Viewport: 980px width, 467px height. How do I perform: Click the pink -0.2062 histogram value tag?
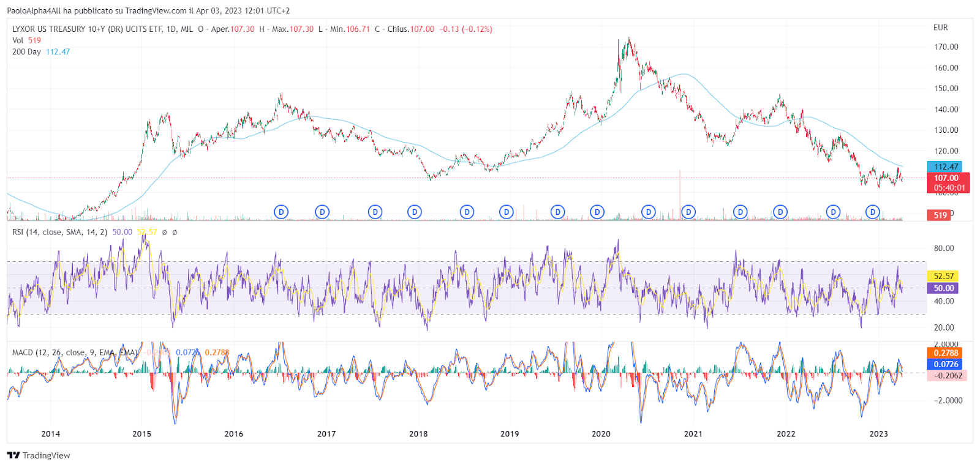tap(947, 376)
